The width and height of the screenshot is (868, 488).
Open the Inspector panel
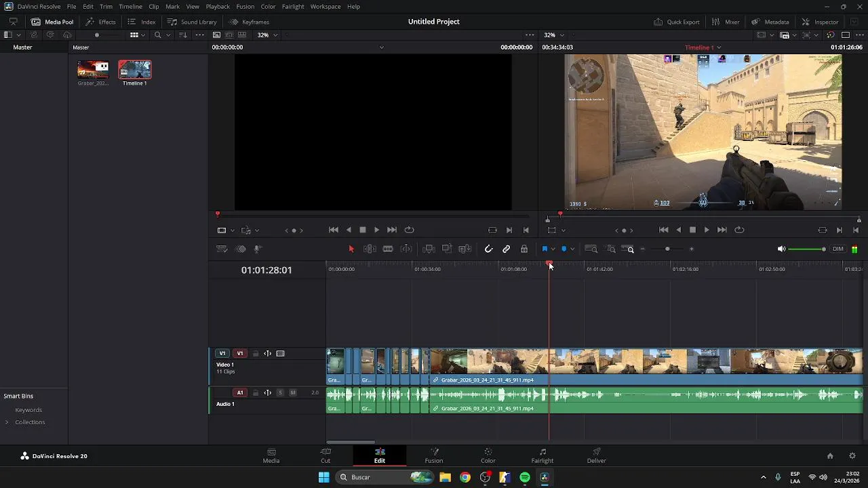point(820,22)
